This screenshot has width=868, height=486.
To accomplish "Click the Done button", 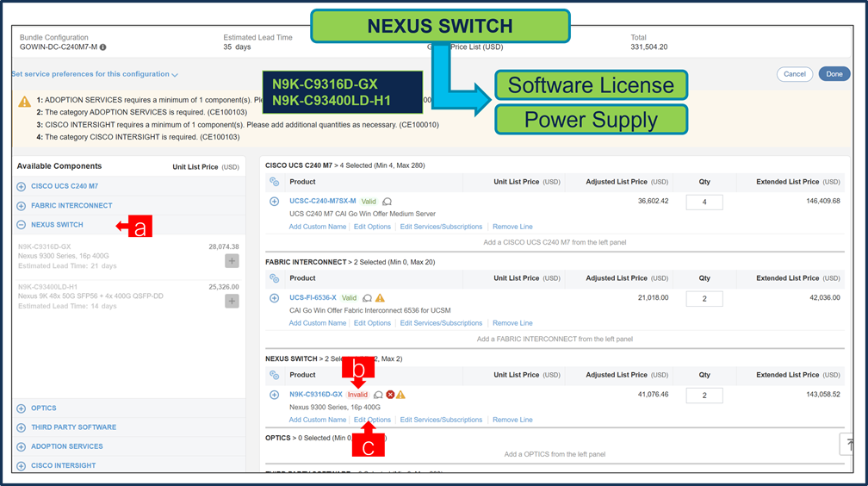I will point(834,74).
